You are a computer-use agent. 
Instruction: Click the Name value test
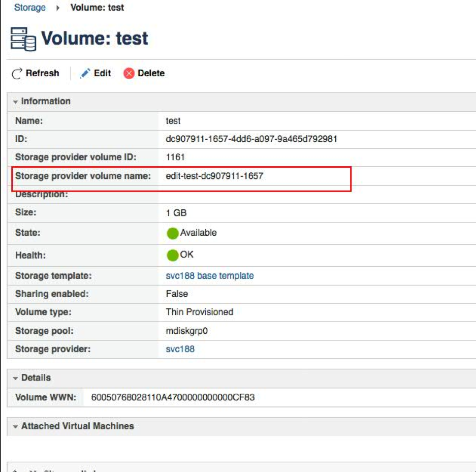point(173,121)
